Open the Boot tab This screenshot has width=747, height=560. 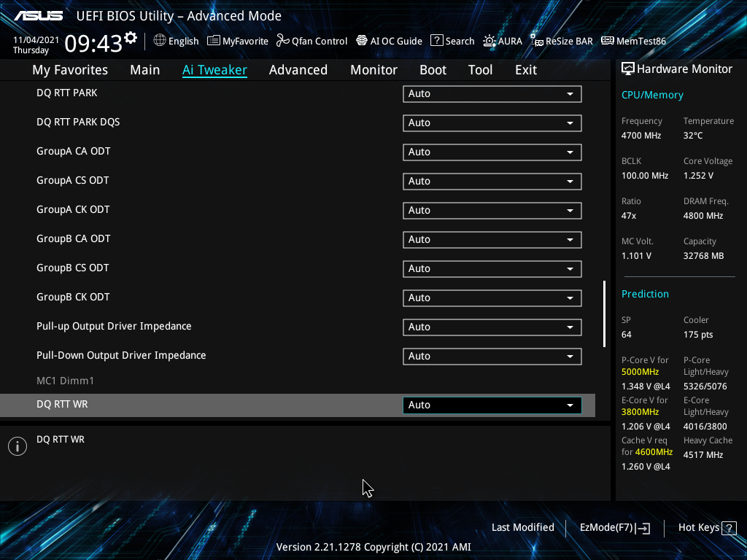(433, 70)
